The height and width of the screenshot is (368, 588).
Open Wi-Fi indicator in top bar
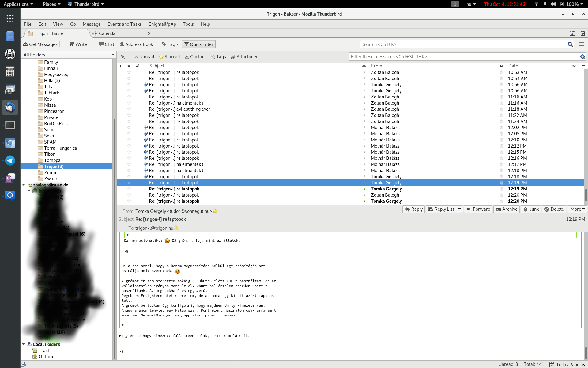click(536, 4)
